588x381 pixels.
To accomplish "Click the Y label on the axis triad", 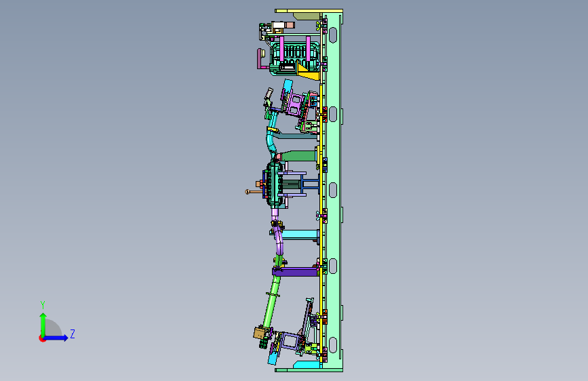I will point(43,305).
